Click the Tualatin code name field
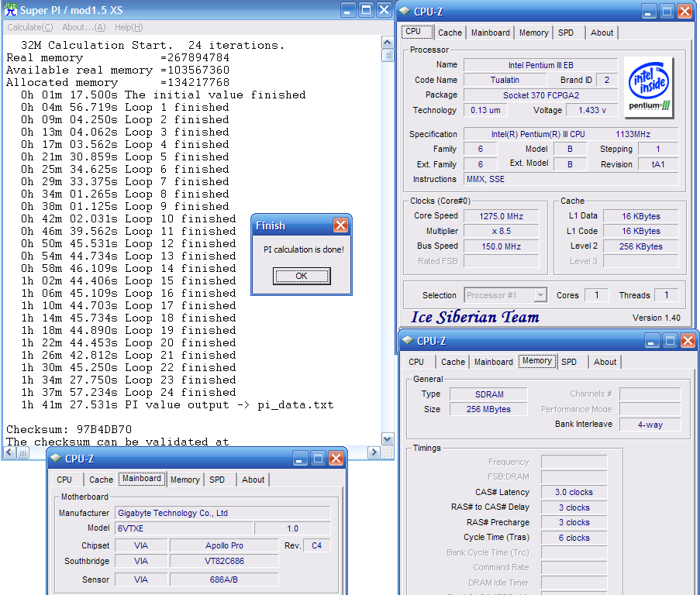 click(x=505, y=80)
